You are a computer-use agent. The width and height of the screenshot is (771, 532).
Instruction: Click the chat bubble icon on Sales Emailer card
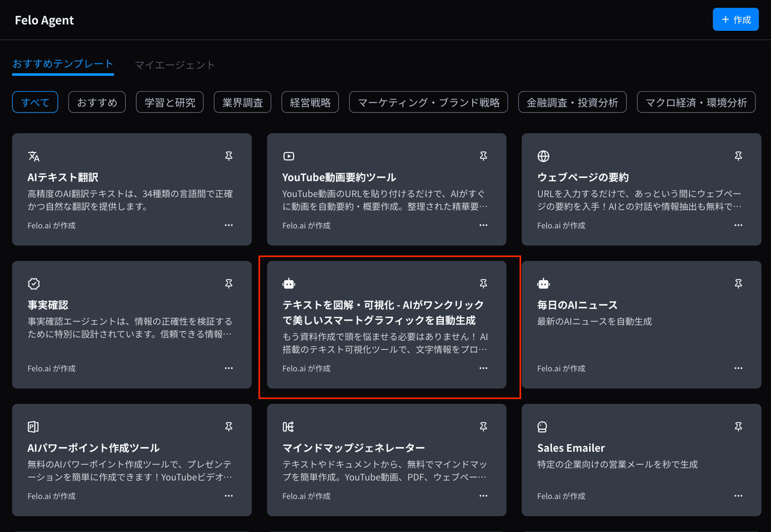[544, 426]
